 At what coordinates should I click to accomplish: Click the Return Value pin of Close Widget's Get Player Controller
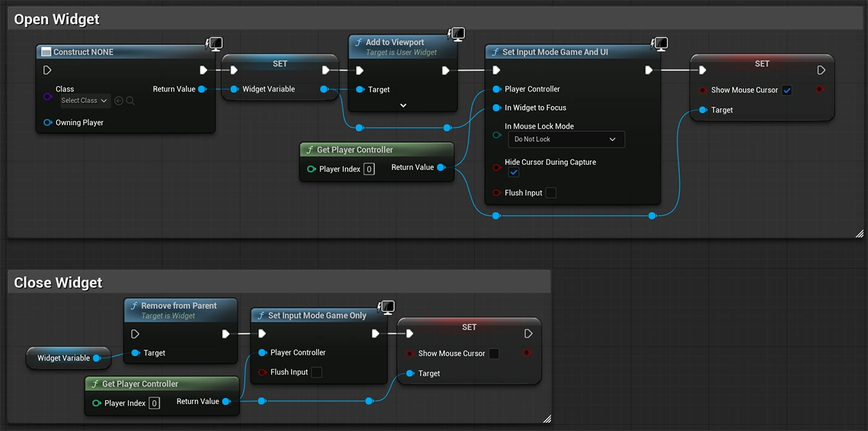pyautogui.click(x=226, y=401)
